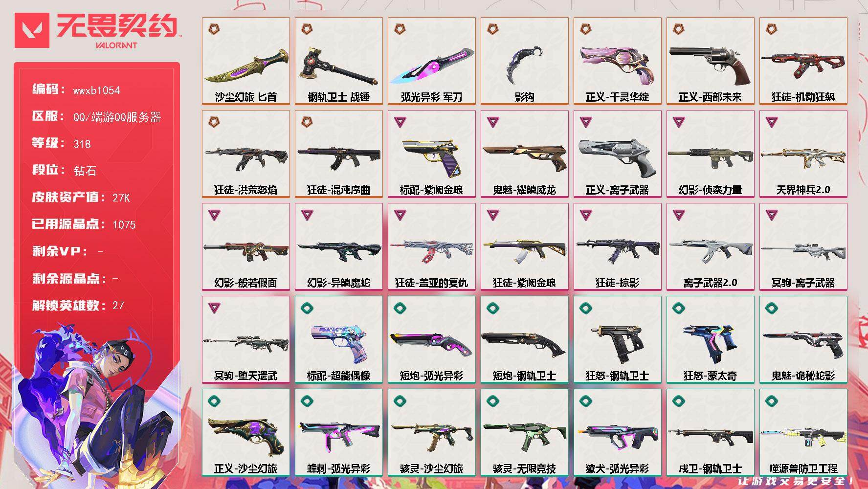Open the 弧光异彩 军刀 knife skin
The height and width of the screenshot is (489, 868).
pos(432,61)
